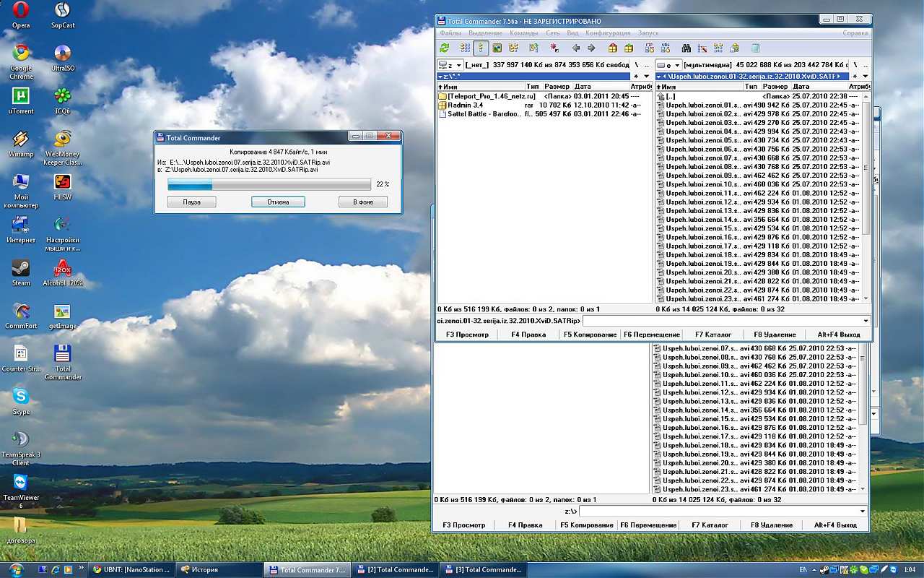
Task: Launch uTorrent from the desktop
Action: tap(21, 100)
